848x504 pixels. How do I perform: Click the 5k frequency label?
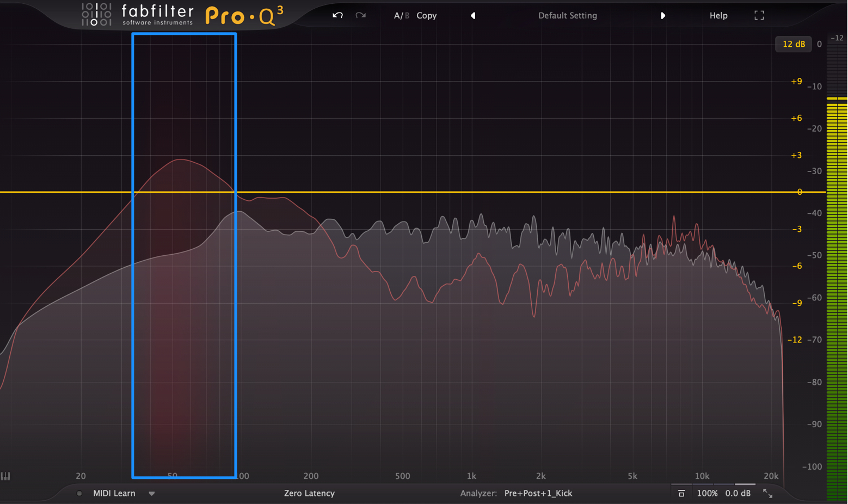(632, 476)
